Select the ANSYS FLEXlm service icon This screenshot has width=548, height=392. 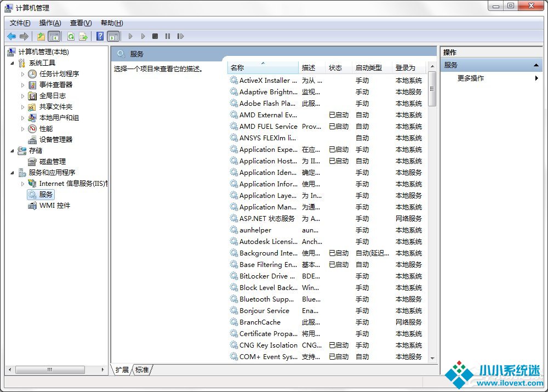234,138
